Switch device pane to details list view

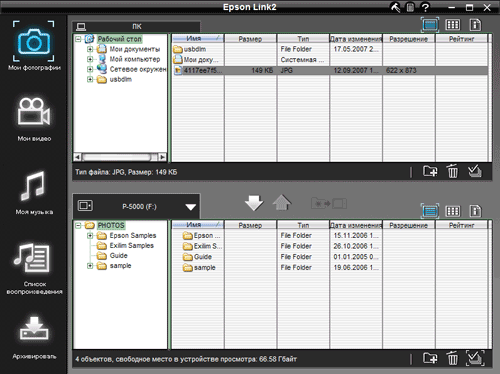click(430, 211)
